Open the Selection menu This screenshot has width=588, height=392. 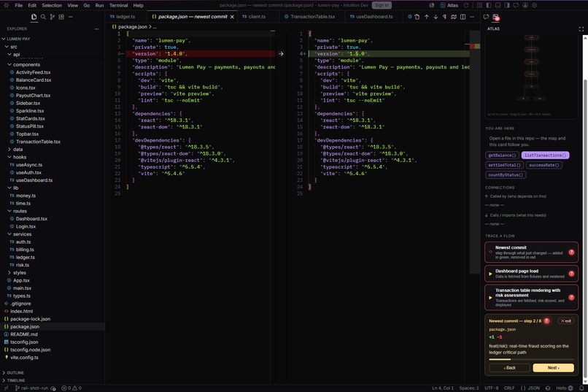point(52,5)
